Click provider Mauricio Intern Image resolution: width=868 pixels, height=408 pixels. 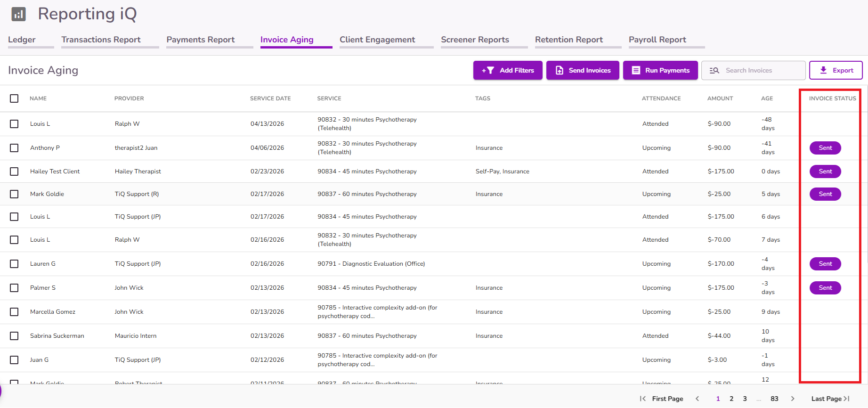[136, 336]
